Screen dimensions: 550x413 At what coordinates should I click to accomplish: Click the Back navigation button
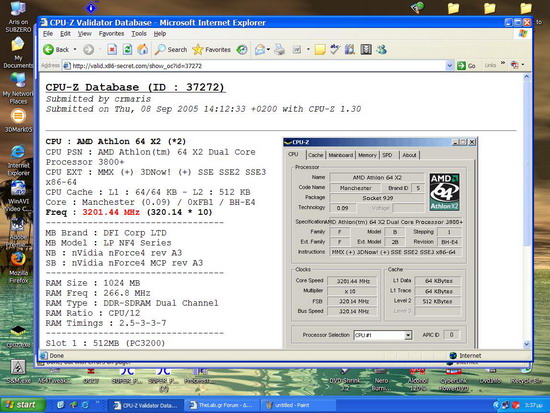point(56,49)
